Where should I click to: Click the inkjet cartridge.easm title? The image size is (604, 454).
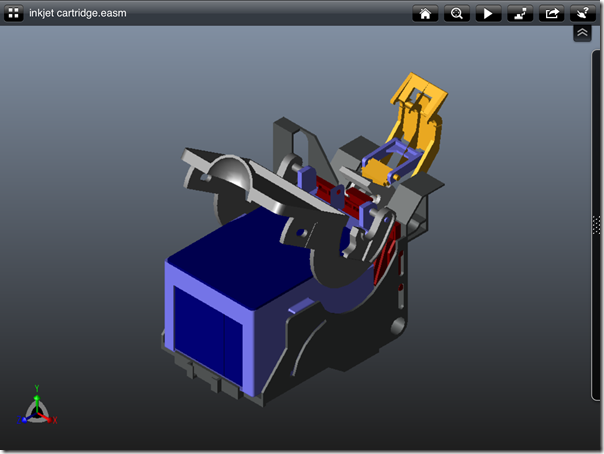78,13
